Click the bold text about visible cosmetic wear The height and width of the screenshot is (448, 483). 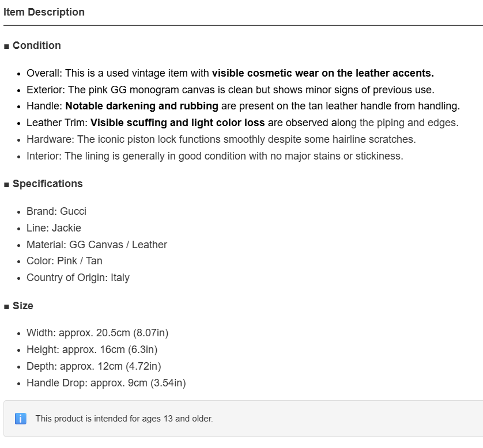323,73
